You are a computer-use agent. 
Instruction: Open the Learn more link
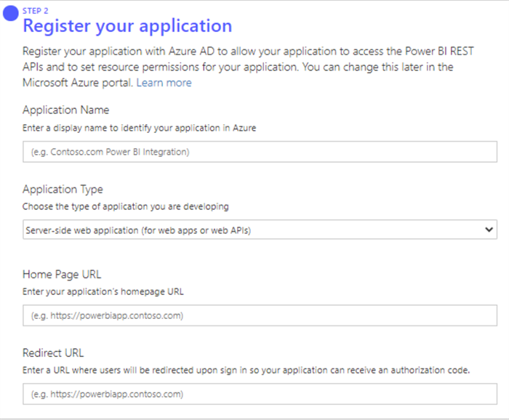point(164,83)
